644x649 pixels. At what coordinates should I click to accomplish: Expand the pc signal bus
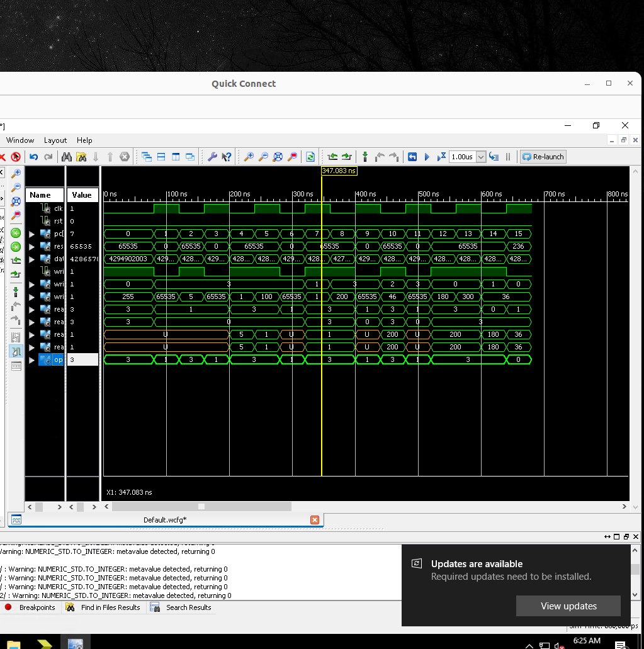coord(32,234)
